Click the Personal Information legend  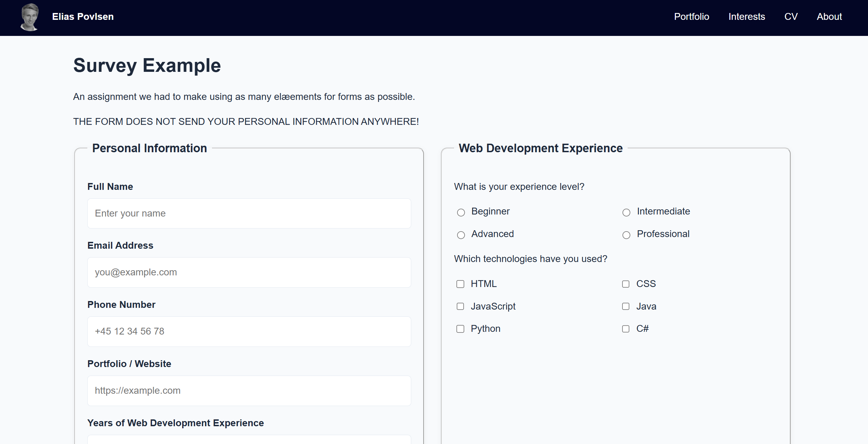(x=150, y=148)
